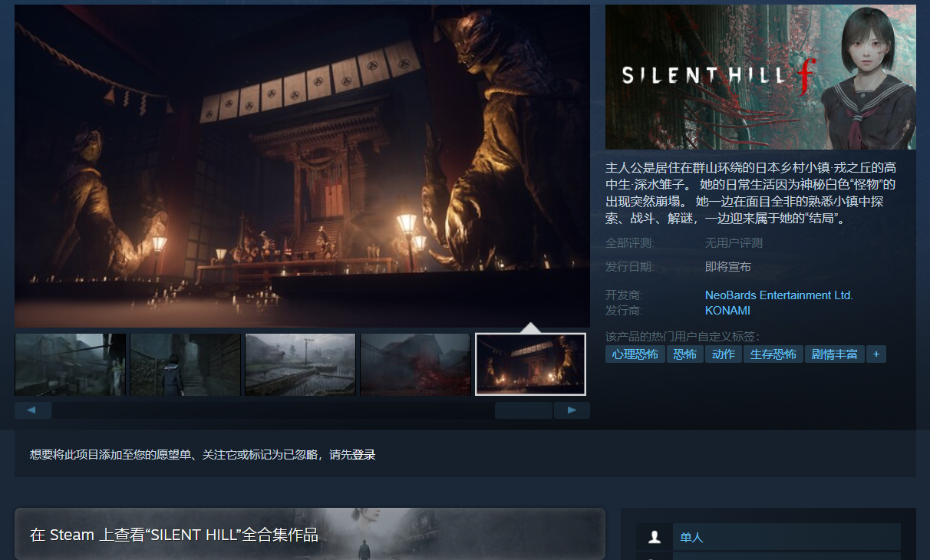
Task: Open the 剧情丰富 tag
Action: point(834,354)
